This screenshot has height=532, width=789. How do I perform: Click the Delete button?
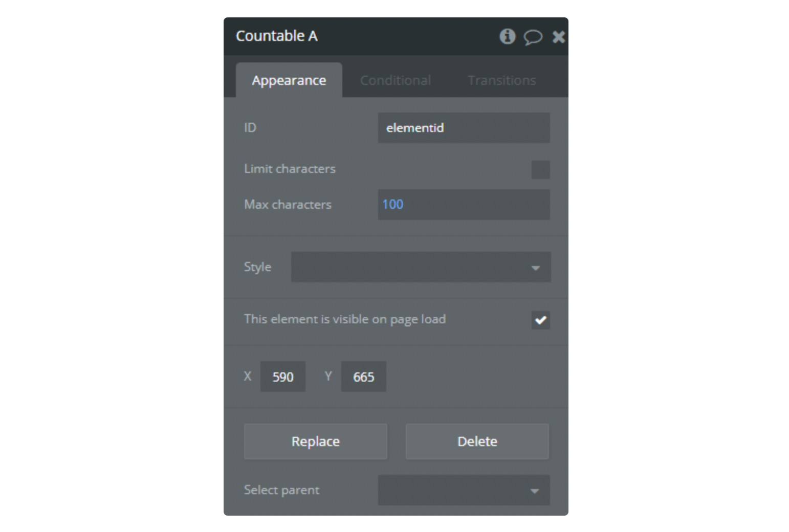pyautogui.click(x=477, y=441)
